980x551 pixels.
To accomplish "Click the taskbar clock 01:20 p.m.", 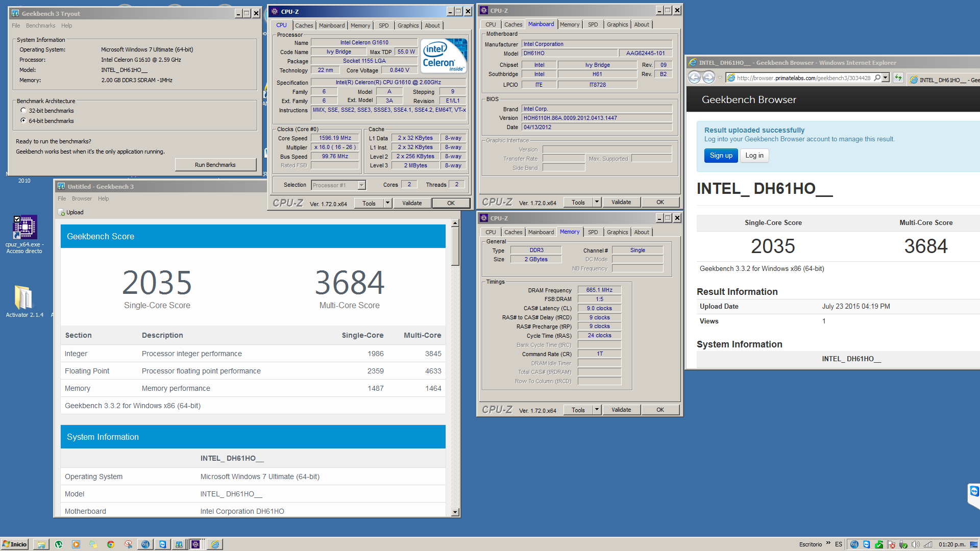I will (952, 544).
